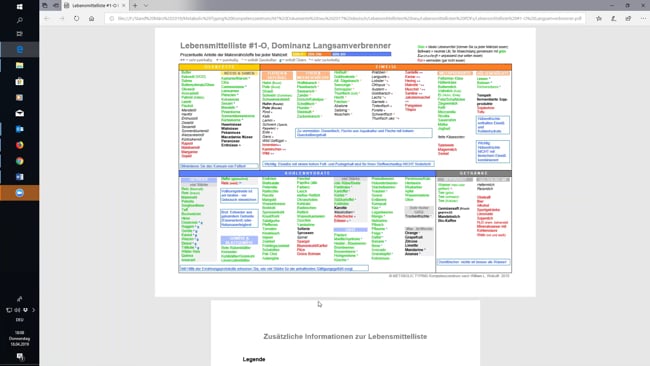The width and height of the screenshot is (650, 366).
Task: Open network settings in the system tray
Action: tap(9, 310)
